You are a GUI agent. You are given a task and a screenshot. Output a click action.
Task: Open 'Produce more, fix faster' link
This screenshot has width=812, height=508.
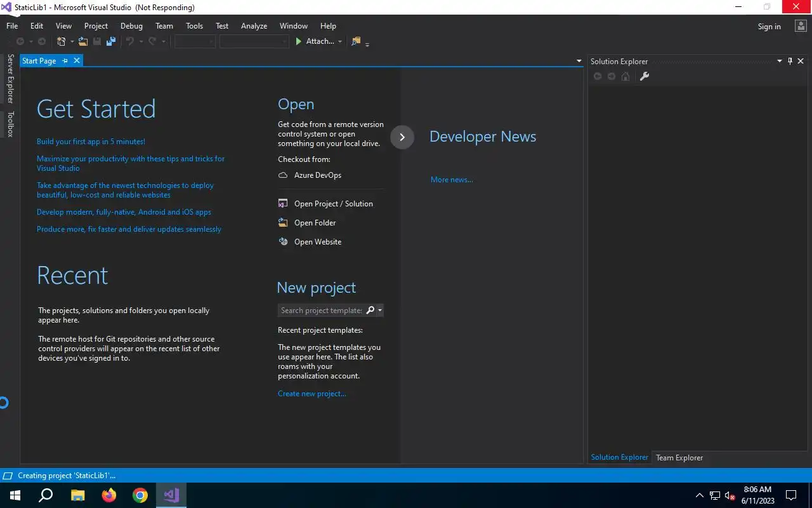point(129,229)
